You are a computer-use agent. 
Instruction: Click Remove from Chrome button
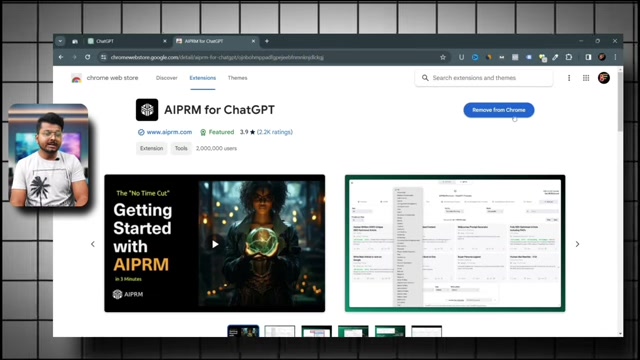499,110
